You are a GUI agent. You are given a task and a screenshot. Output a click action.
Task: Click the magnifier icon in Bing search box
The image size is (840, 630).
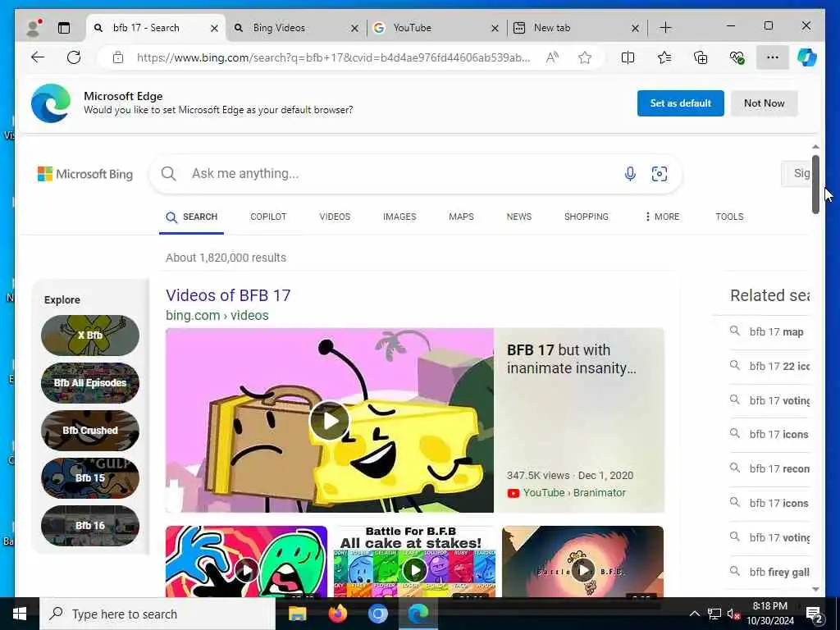[168, 174]
